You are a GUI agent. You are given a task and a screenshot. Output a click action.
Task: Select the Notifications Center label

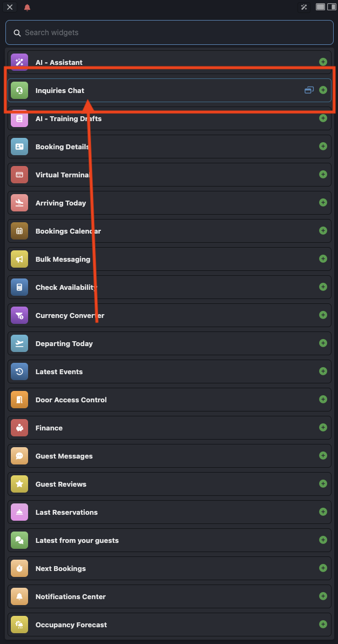[x=71, y=597]
